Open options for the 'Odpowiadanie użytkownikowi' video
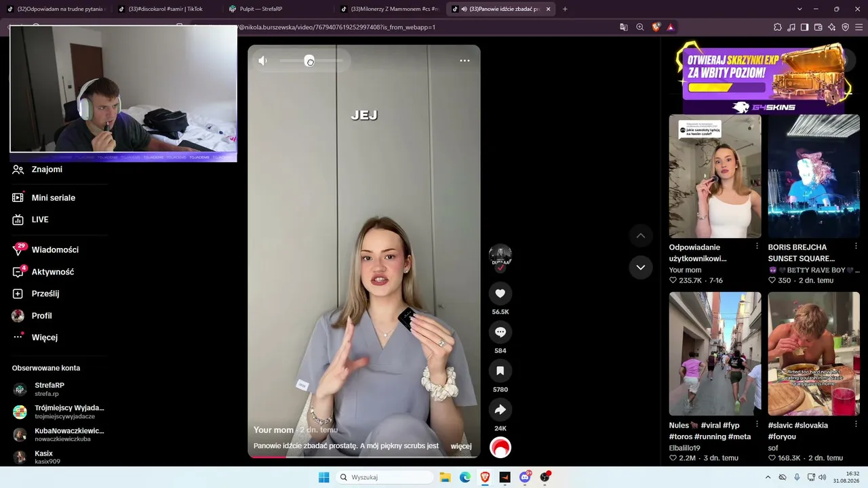 [x=757, y=246]
